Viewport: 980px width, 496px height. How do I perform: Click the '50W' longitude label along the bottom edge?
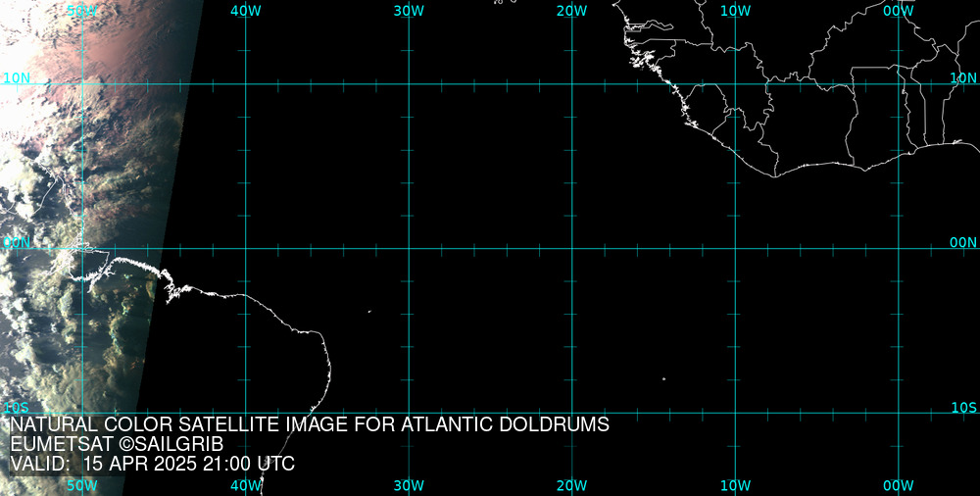point(82,485)
